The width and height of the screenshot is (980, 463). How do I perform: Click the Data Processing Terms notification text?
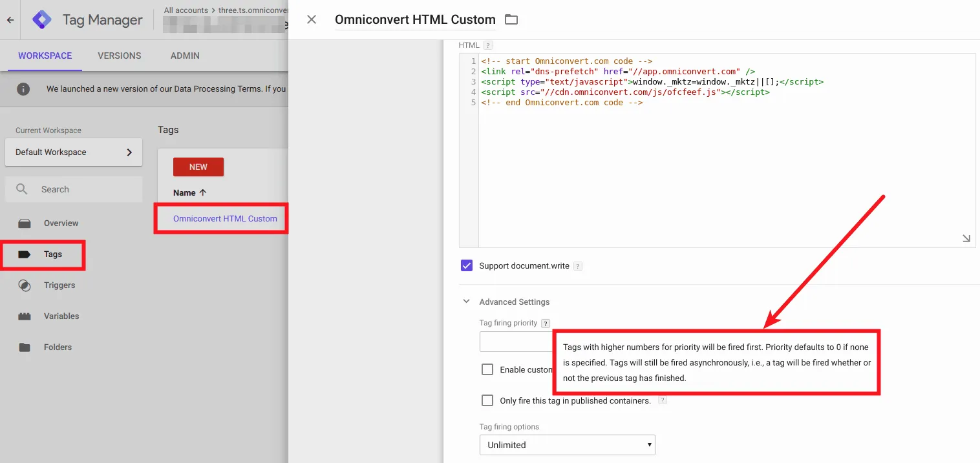(166, 88)
